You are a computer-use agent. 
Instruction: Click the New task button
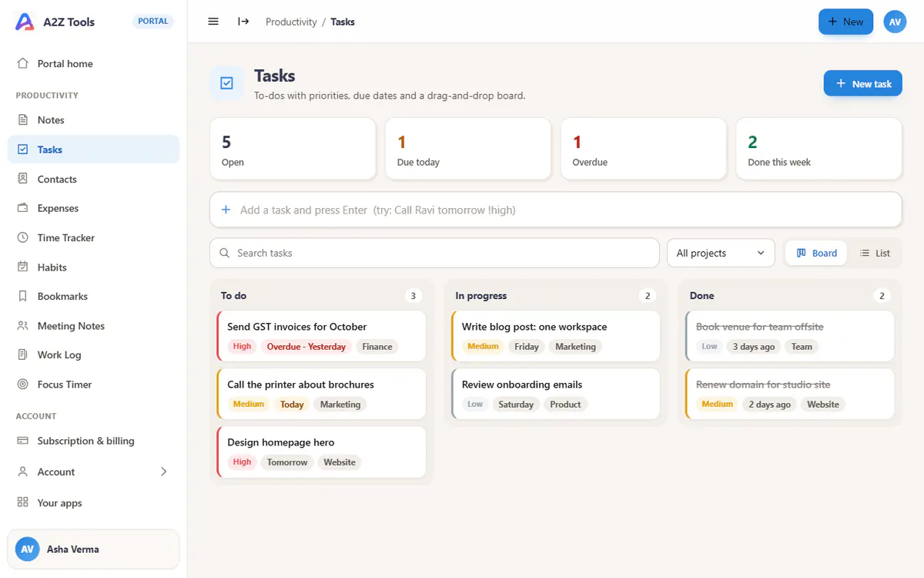[x=862, y=83]
